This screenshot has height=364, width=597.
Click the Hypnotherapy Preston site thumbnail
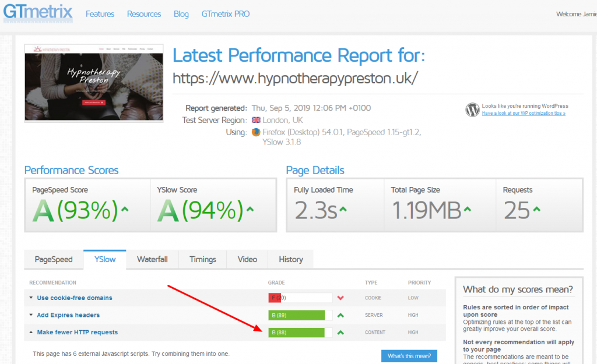point(94,82)
